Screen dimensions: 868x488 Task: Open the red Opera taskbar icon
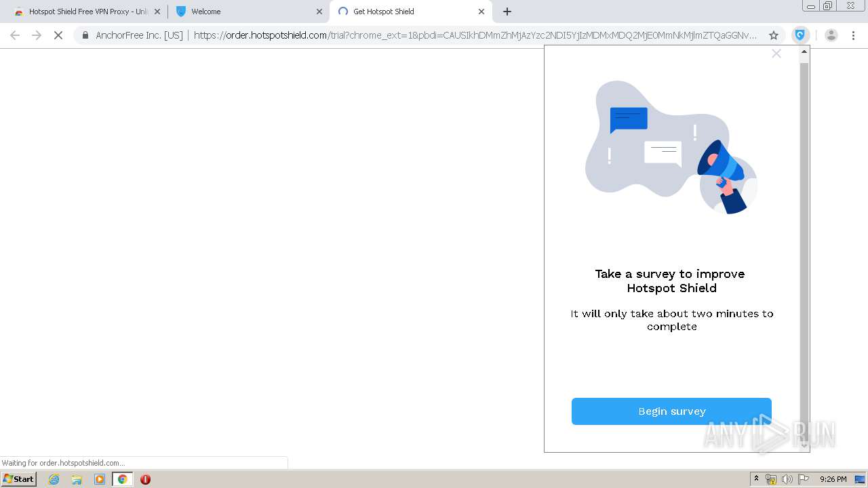click(x=145, y=479)
